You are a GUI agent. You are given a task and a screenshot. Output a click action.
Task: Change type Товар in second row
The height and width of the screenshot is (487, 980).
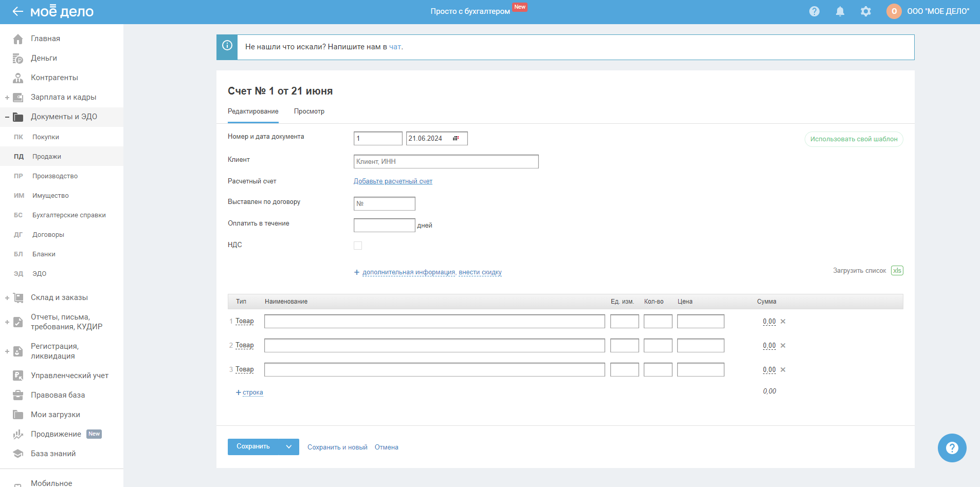[x=245, y=346]
